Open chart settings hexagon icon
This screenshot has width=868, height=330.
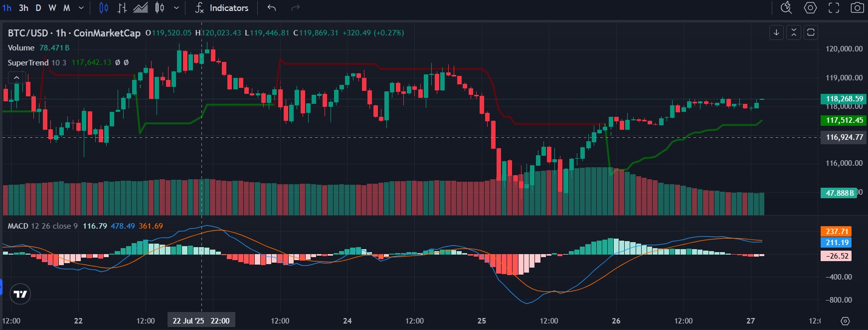(811, 8)
